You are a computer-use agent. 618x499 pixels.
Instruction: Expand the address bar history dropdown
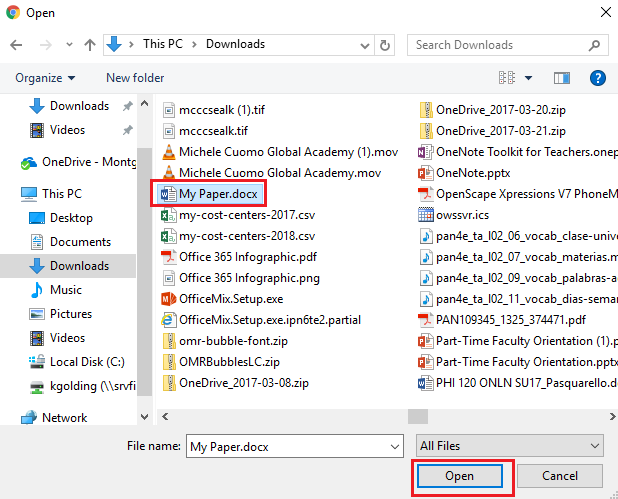(365, 46)
